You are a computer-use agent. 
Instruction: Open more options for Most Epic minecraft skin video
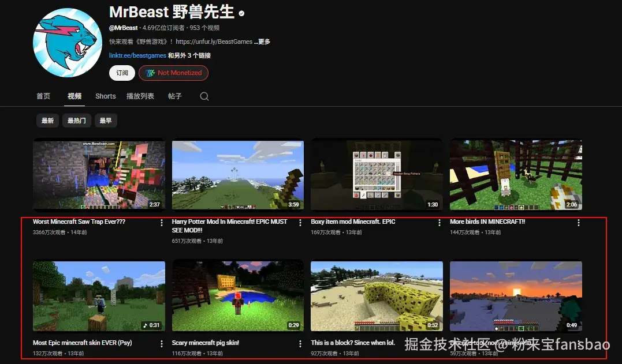click(x=162, y=344)
